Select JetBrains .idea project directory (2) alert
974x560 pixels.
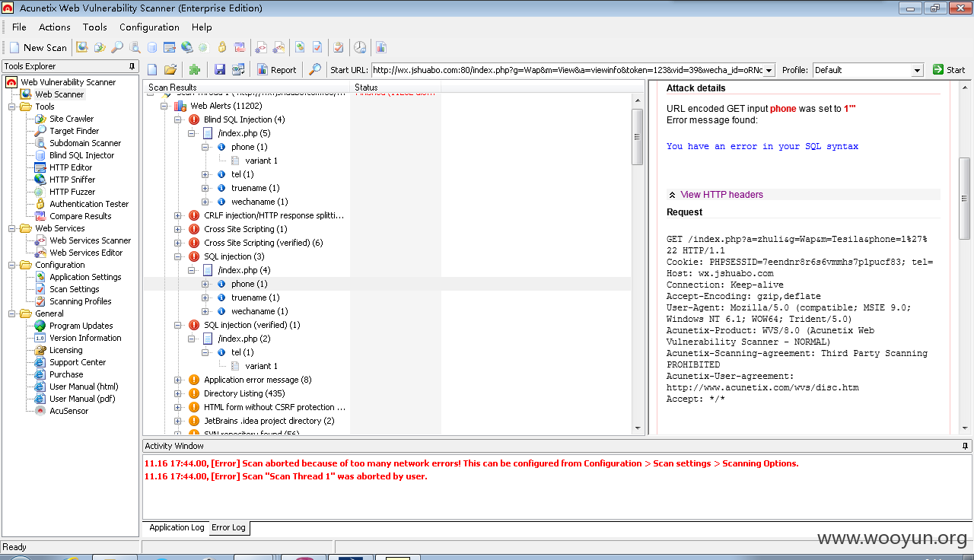[x=269, y=421]
